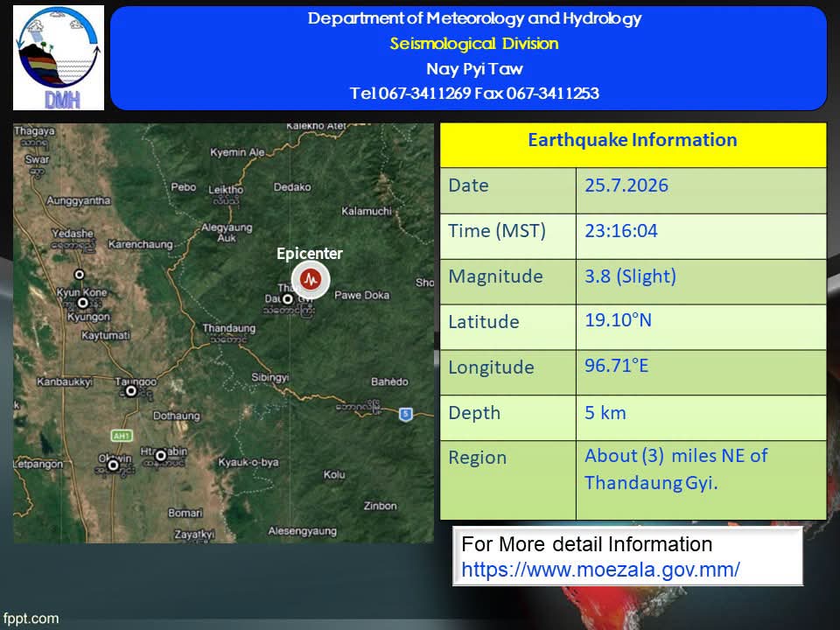Select the date value 25.7.2026
This screenshot has height=630, width=840.
tap(626, 185)
